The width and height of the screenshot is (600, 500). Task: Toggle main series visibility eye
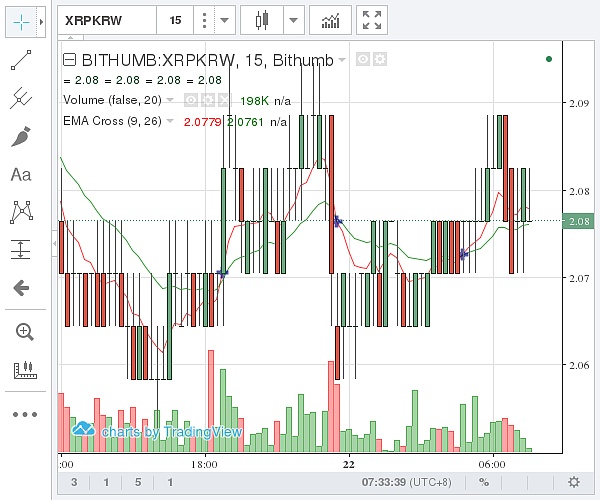tap(363, 59)
